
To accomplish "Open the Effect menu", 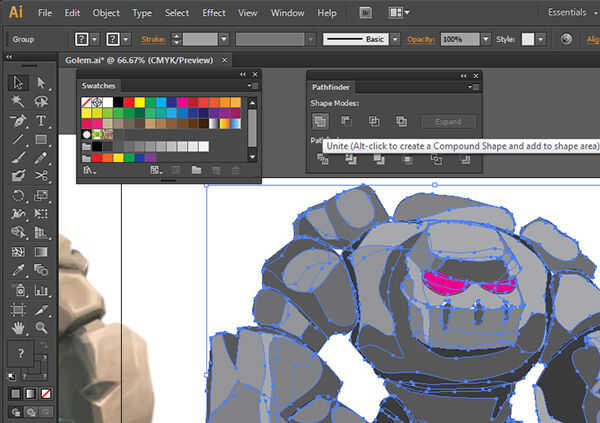I will [213, 13].
